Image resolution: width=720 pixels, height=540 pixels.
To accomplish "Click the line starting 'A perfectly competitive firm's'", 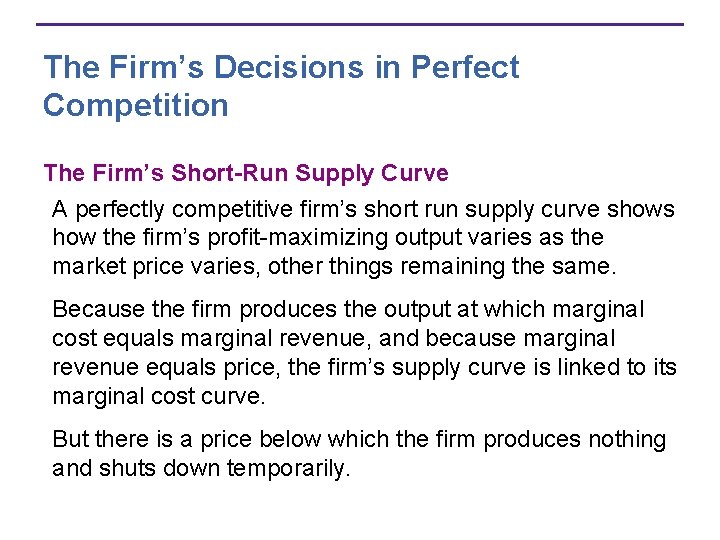I will click(x=363, y=210).
